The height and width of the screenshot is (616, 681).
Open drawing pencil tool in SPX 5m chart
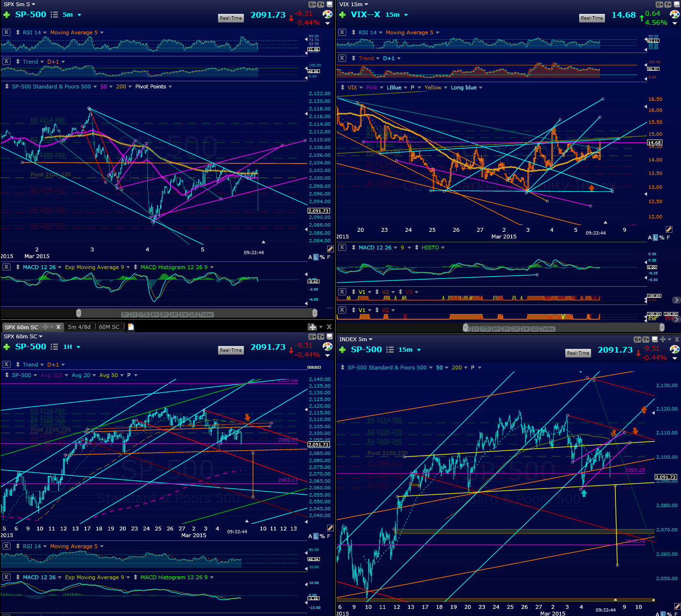coord(330,249)
